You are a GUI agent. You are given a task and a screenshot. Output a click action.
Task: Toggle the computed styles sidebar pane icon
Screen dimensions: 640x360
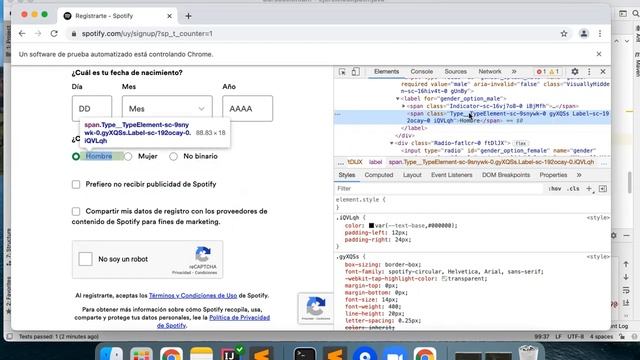click(x=603, y=189)
